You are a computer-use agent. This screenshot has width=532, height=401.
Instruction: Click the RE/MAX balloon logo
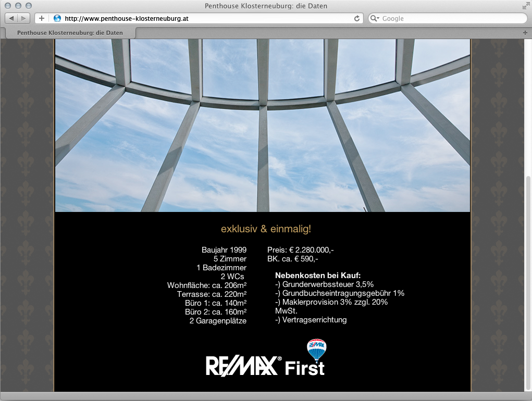(x=316, y=350)
